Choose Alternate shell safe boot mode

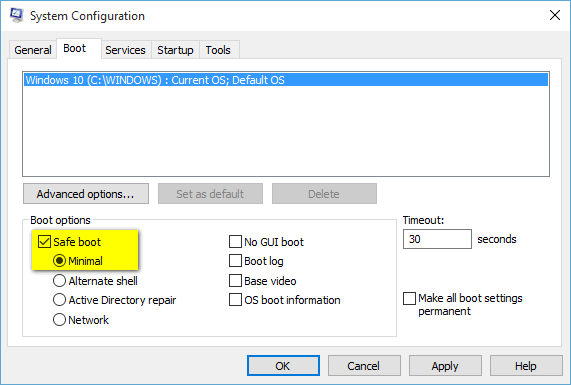tap(59, 281)
